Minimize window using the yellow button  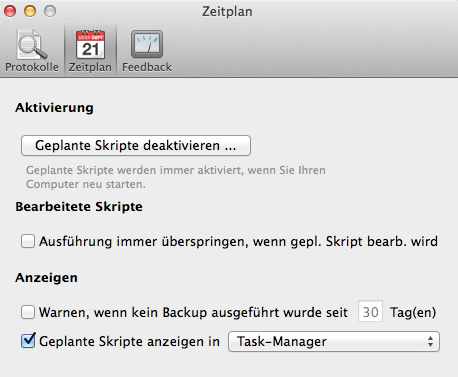[30, 11]
